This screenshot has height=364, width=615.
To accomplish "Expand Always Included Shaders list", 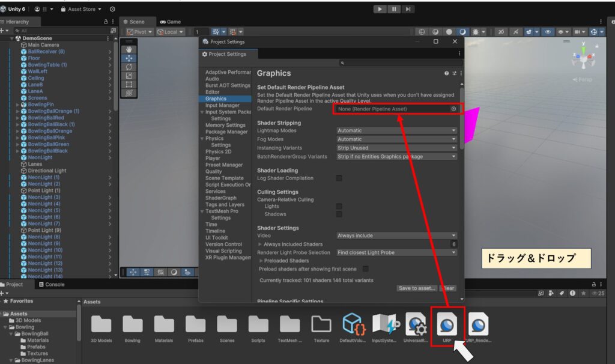I will tap(259, 244).
